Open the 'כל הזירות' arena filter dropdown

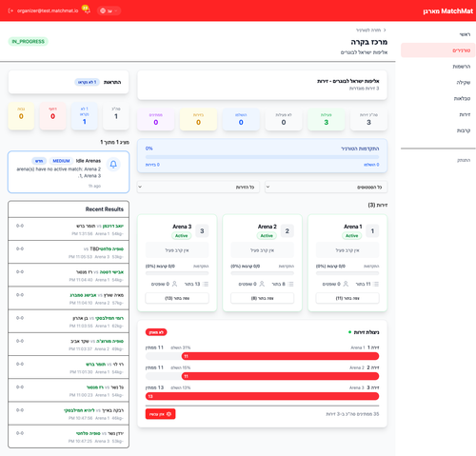click(x=198, y=187)
